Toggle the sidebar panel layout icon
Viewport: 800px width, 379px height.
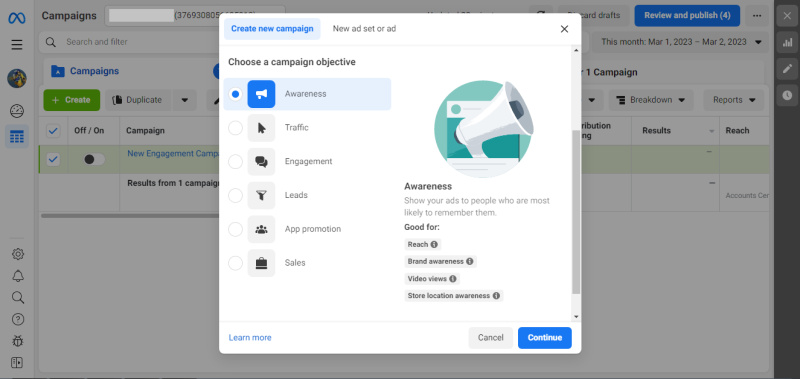click(x=18, y=363)
